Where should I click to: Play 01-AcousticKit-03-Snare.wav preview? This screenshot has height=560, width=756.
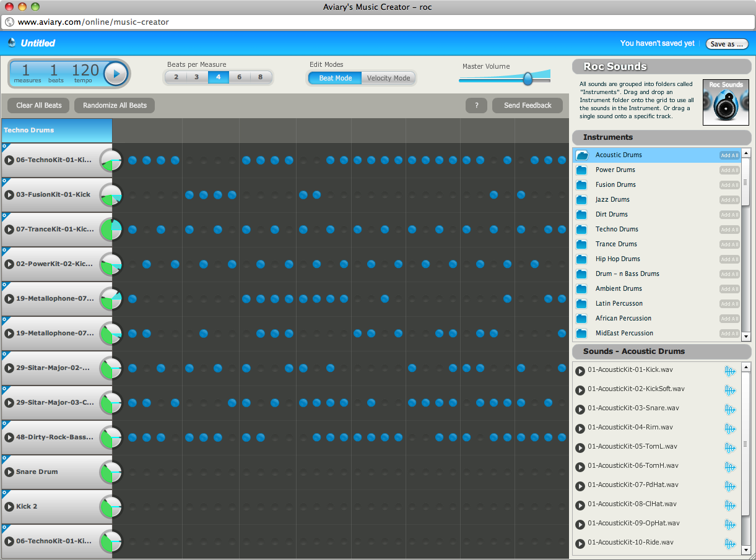[x=580, y=410]
